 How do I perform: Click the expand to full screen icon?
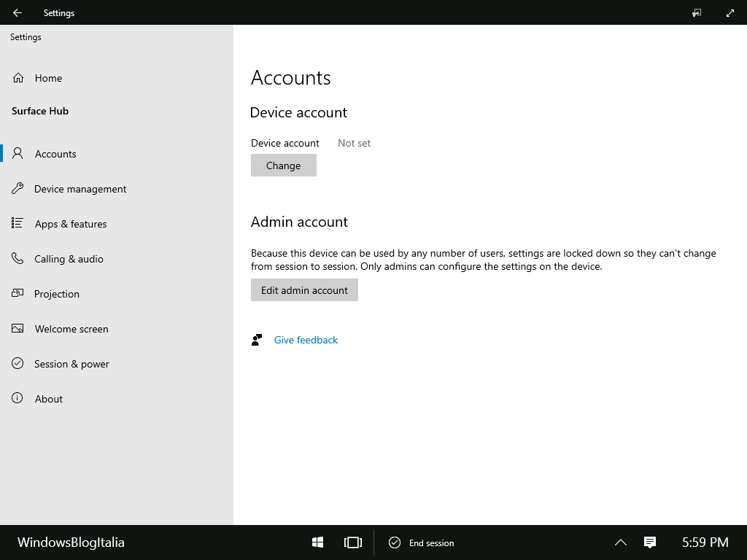[729, 13]
